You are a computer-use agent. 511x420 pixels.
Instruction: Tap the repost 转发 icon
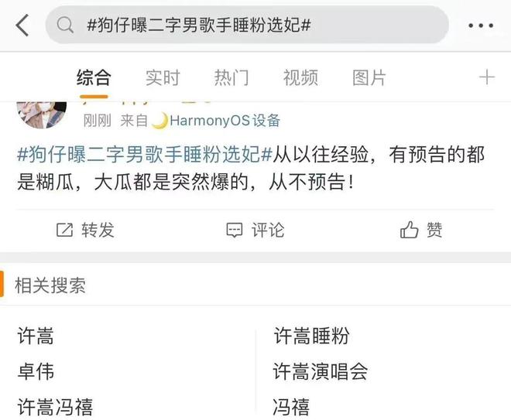pyautogui.click(x=64, y=230)
